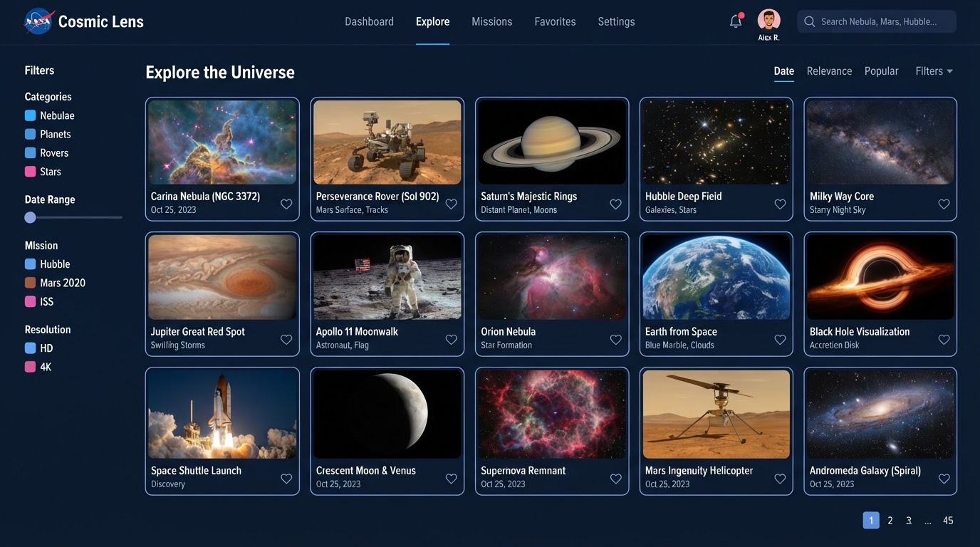
Task: Favorite the Space Shuttle Launch card
Action: [x=286, y=478]
